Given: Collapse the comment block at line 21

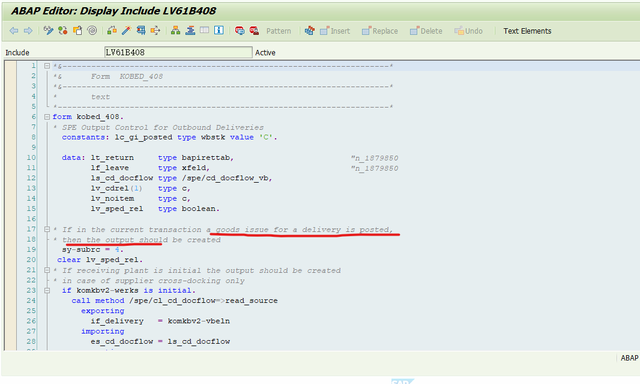Looking at the screenshot, I should point(47,270).
